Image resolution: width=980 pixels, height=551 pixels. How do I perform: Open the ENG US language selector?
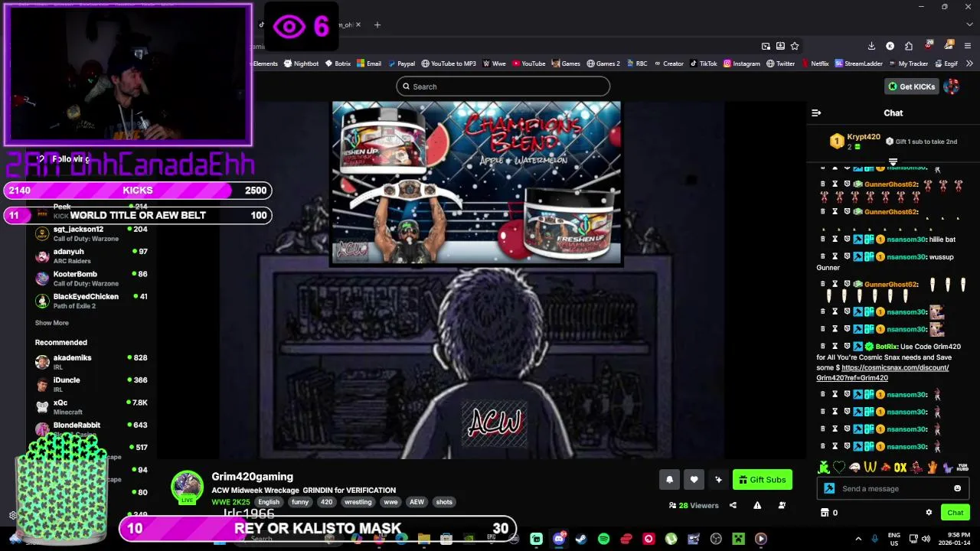pyautogui.click(x=894, y=539)
